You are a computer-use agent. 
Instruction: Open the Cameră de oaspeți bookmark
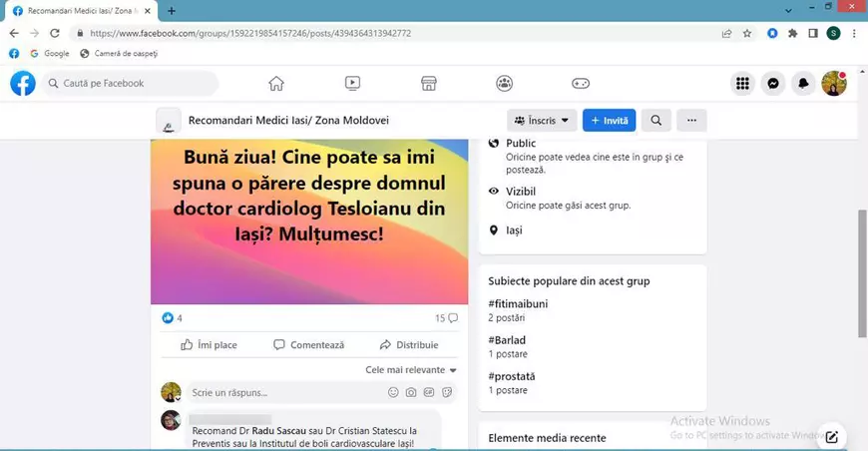coord(119,53)
